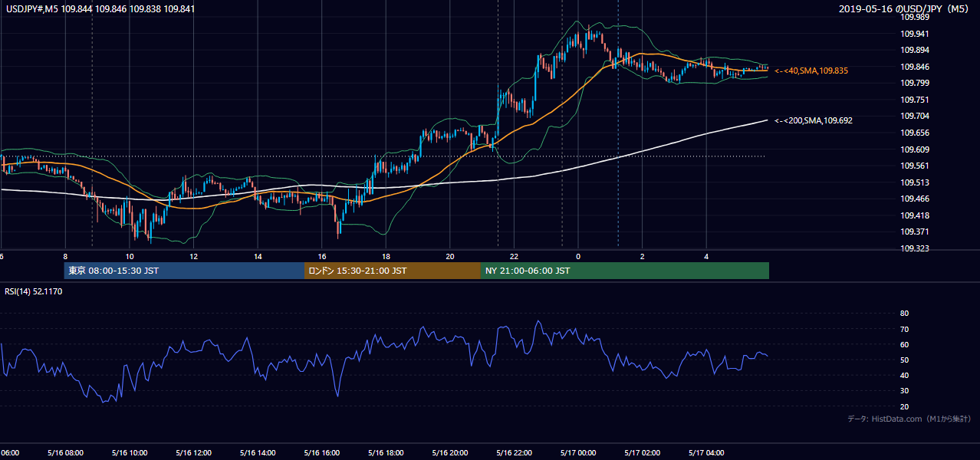Click price level 109.323 on axis
The height and width of the screenshot is (460, 980).
[914, 250]
